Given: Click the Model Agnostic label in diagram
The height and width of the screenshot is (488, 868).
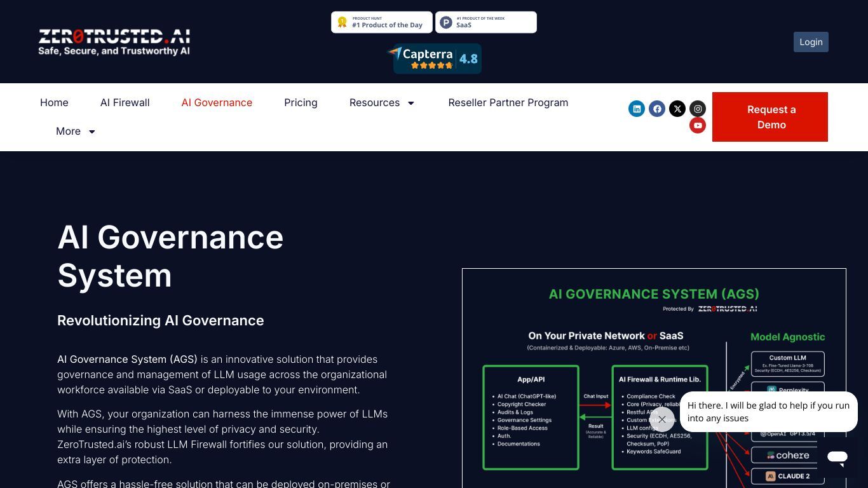Looking at the screenshot, I should tap(788, 337).
